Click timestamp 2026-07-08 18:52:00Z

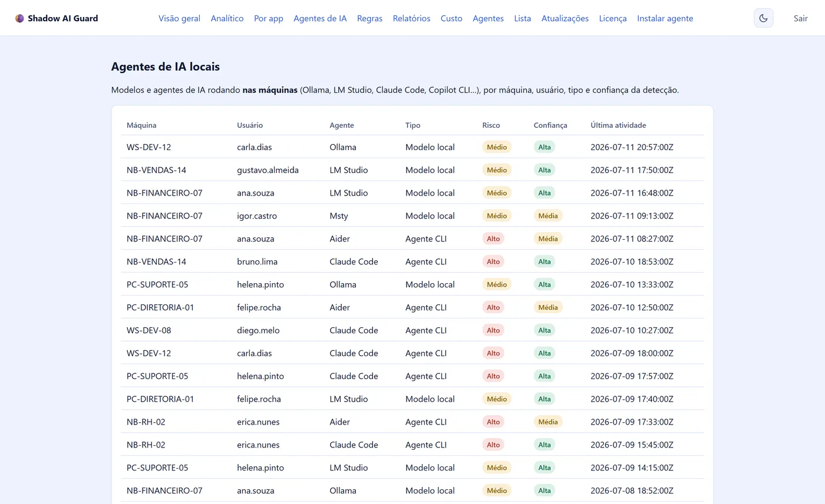(x=632, y=490)
